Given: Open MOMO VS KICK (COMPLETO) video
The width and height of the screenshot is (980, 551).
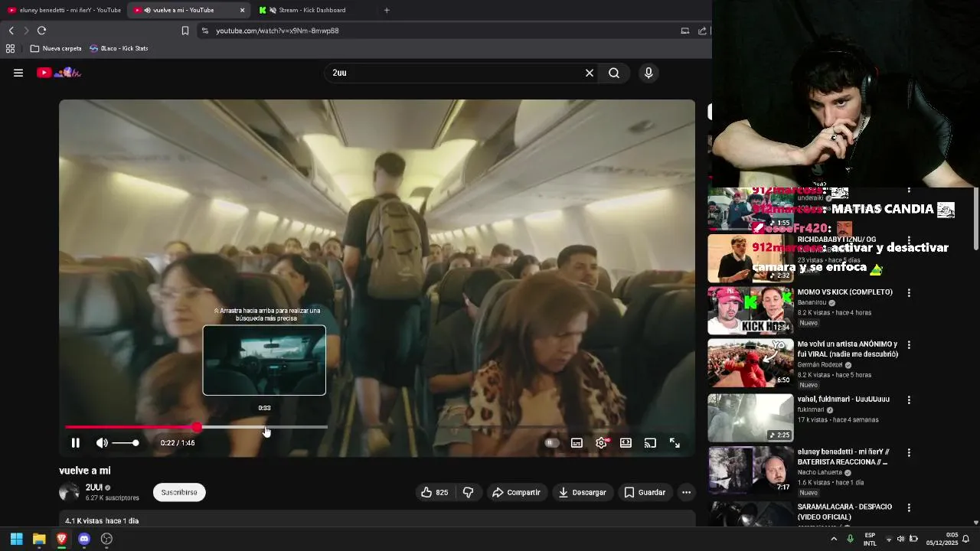Looking at the screenshot, I should 845,292.
